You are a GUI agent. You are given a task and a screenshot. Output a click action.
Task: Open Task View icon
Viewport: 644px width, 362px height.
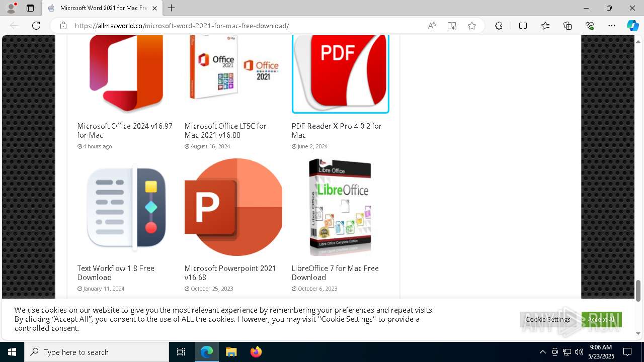tap(181, 352)
